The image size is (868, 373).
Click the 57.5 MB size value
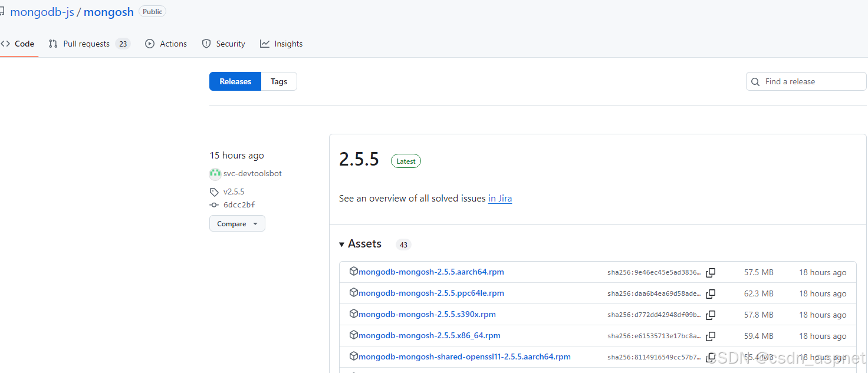point(759,272)
